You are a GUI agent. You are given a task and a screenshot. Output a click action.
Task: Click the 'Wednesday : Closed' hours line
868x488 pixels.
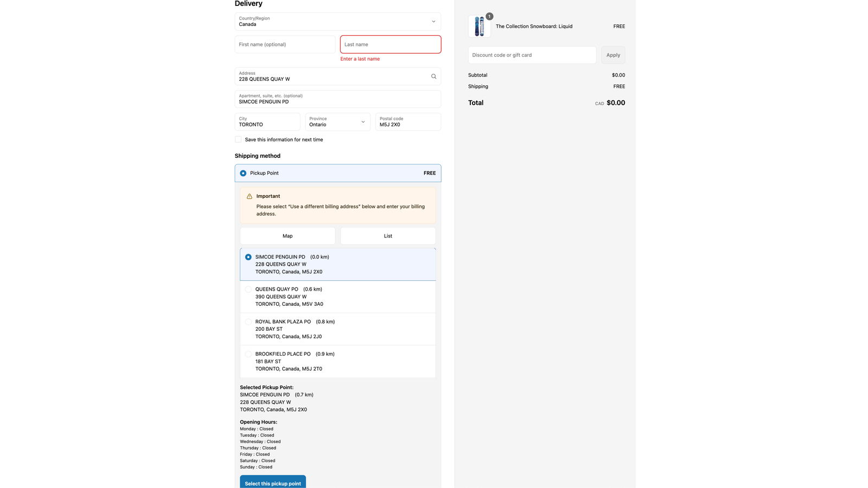tap(260, 441)
